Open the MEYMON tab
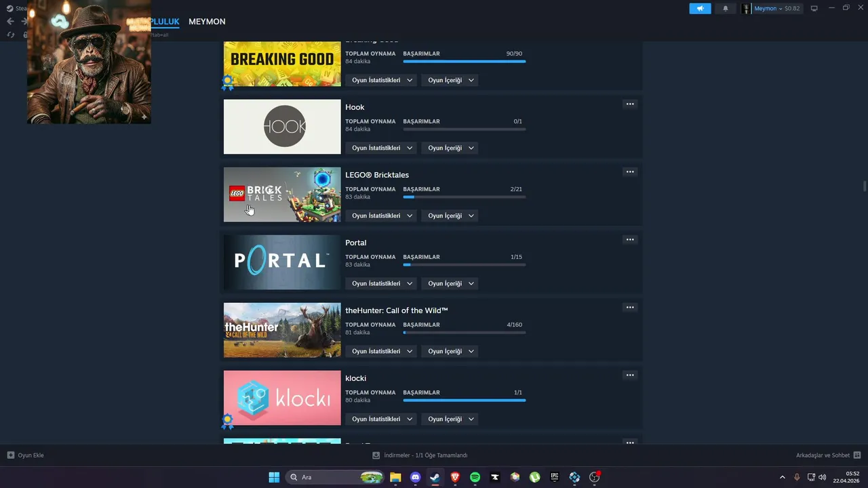 [x=207, y=22]
